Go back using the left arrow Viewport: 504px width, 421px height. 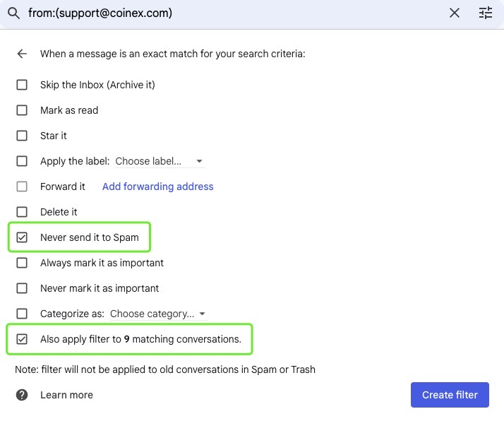[22, 54]
